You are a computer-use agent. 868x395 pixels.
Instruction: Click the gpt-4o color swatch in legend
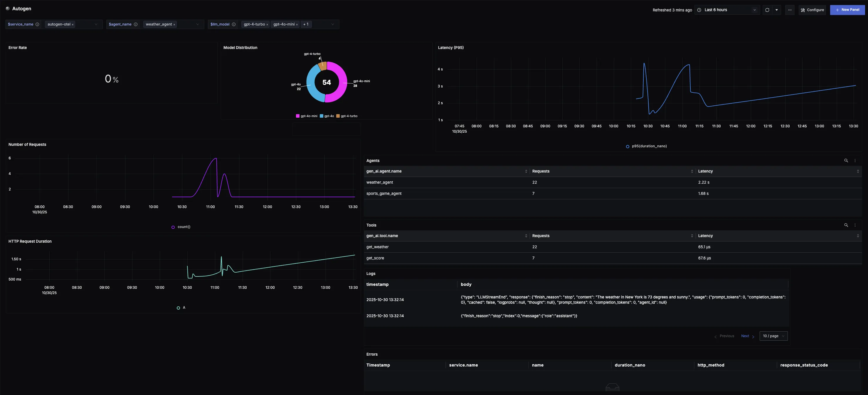(x=321, y=116)
